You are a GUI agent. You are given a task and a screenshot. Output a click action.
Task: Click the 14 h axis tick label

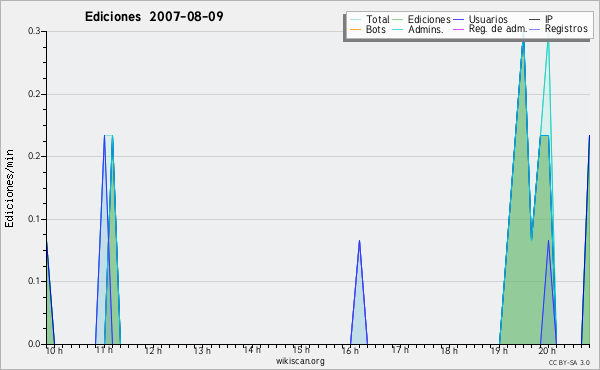click(x=252, y=350)
